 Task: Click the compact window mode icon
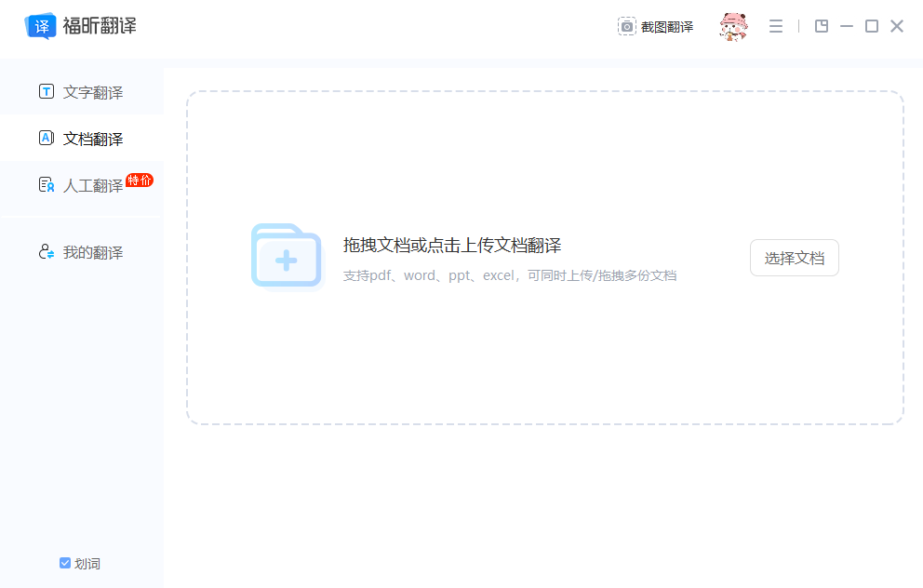[x=822, y=26]
